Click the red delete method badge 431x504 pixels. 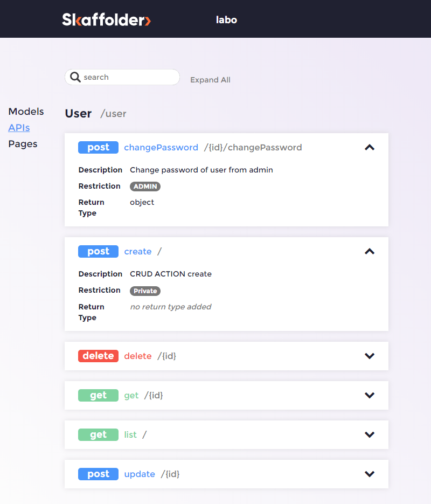[98, 356]
